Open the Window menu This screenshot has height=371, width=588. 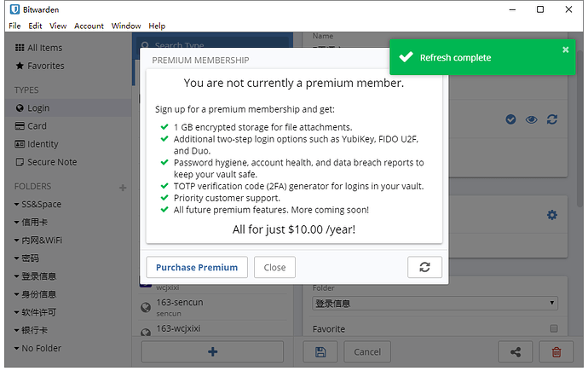tap(126, 26)
